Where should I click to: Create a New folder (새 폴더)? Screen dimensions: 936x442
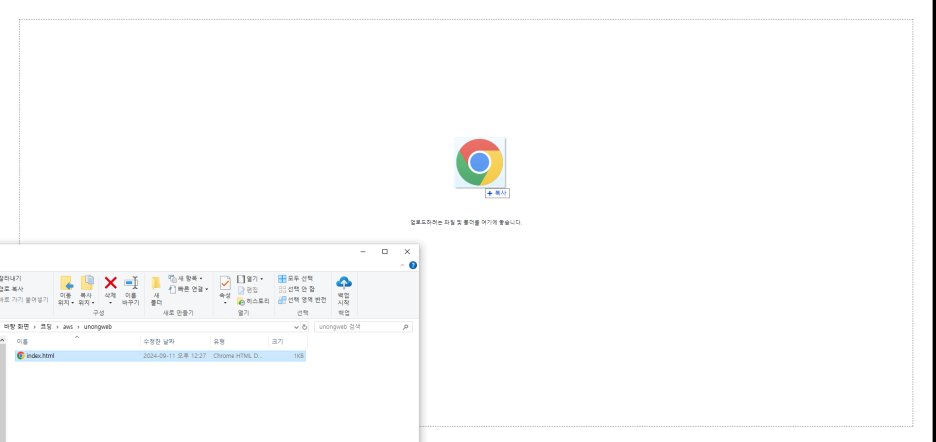[x=156, y=290]
